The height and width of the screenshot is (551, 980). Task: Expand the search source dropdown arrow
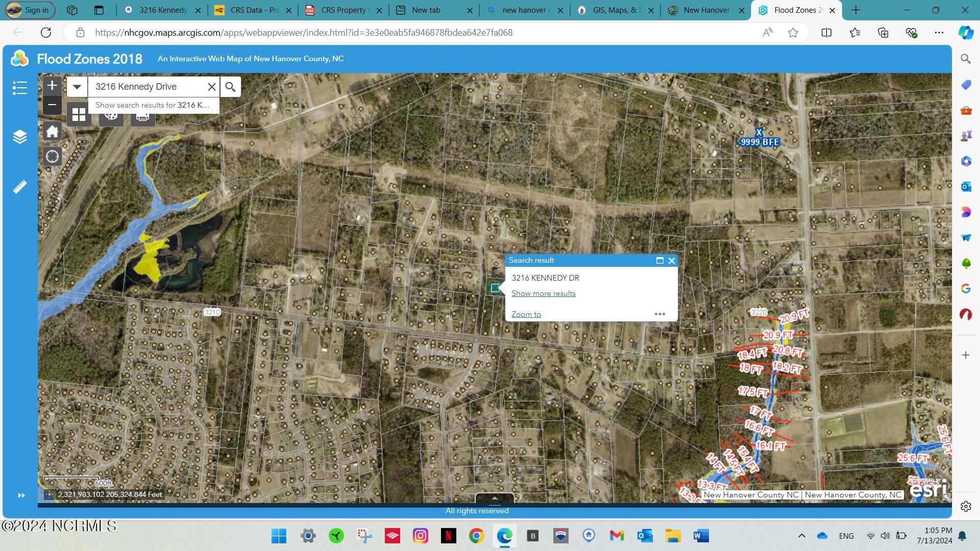77,87
